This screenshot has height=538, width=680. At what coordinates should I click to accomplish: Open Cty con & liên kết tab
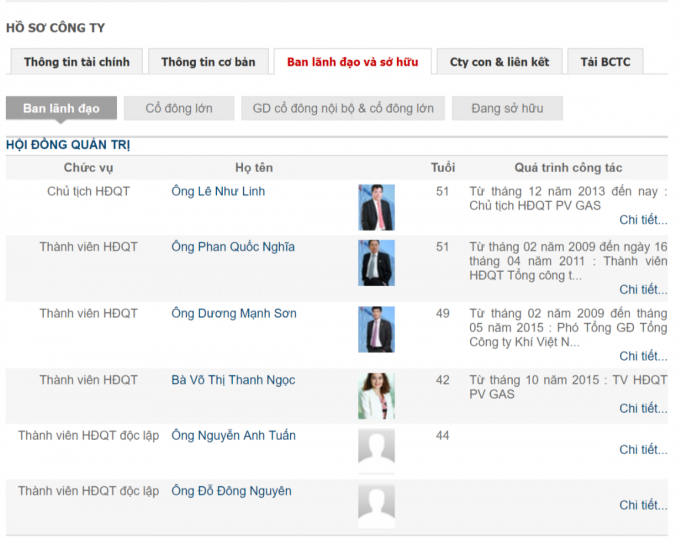pyautogui.click(x=499, y=62)
